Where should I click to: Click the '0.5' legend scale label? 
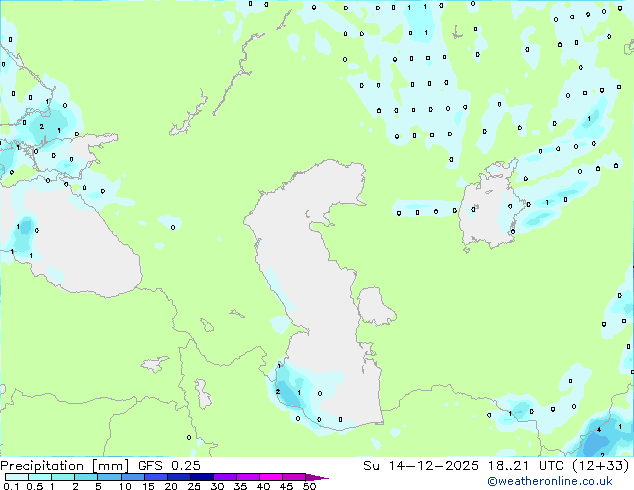click(x=34, y=486)
